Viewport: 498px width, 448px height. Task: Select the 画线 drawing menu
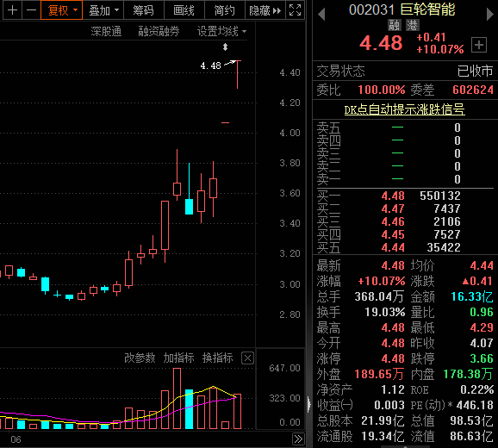pyautogui.click(x=184, y=10)
